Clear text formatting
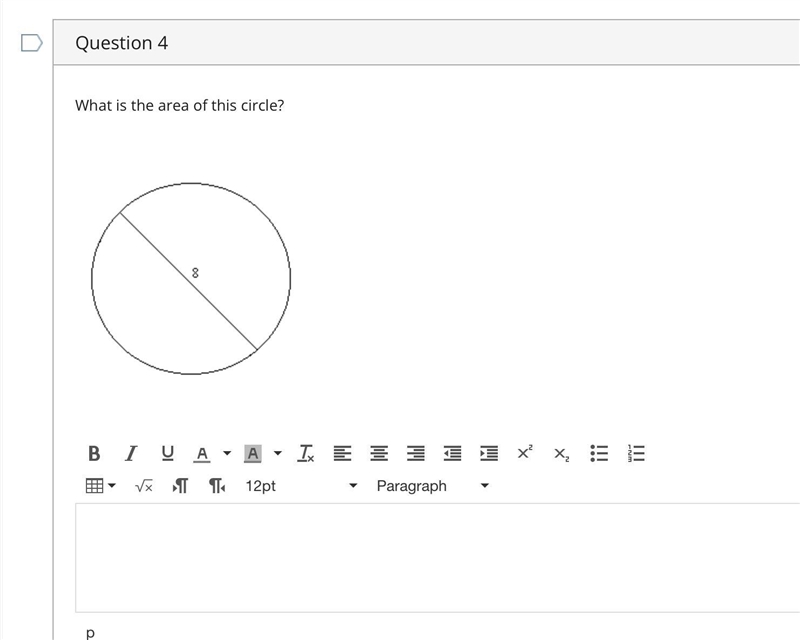Screen dimensions: 800x640 306,453
